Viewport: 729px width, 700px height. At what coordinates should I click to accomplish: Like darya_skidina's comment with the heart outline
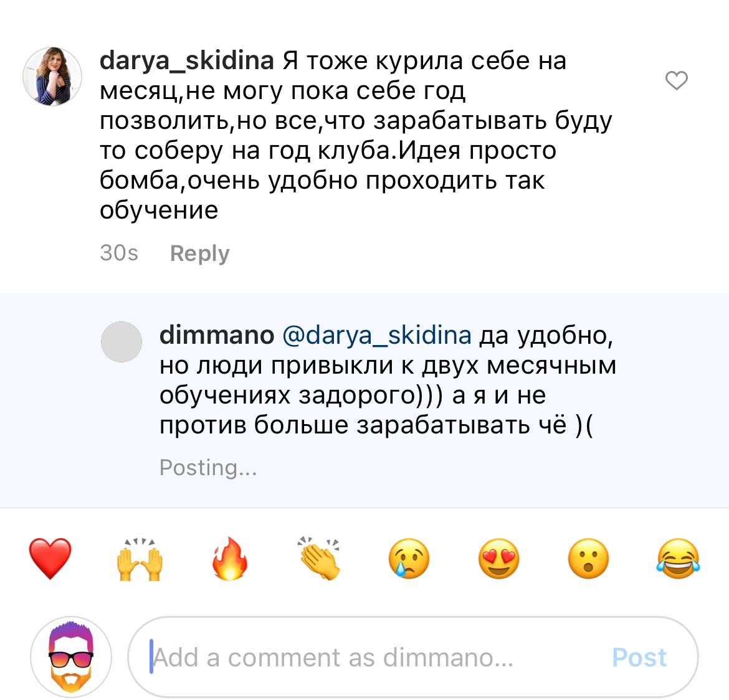pyautogui.click(x=677, y=80)
